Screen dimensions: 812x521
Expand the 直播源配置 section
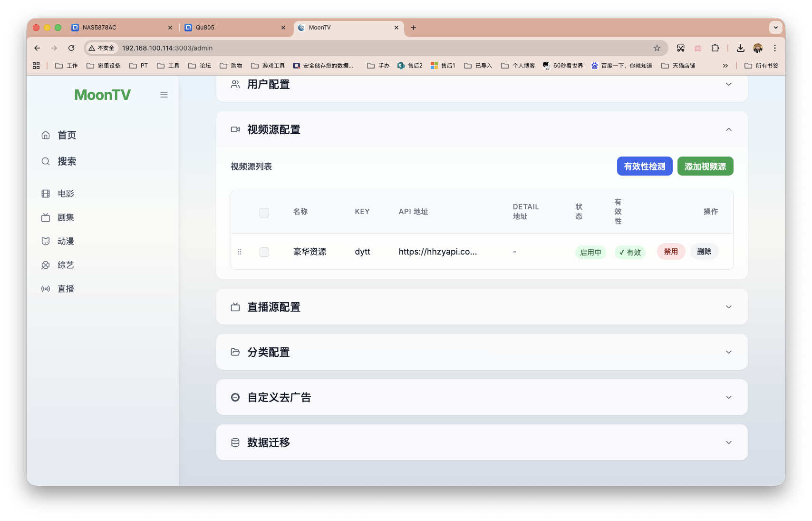(728, 307)
